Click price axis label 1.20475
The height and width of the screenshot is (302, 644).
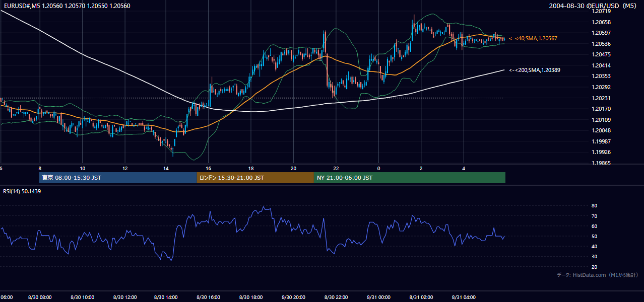tap(601, 54)
